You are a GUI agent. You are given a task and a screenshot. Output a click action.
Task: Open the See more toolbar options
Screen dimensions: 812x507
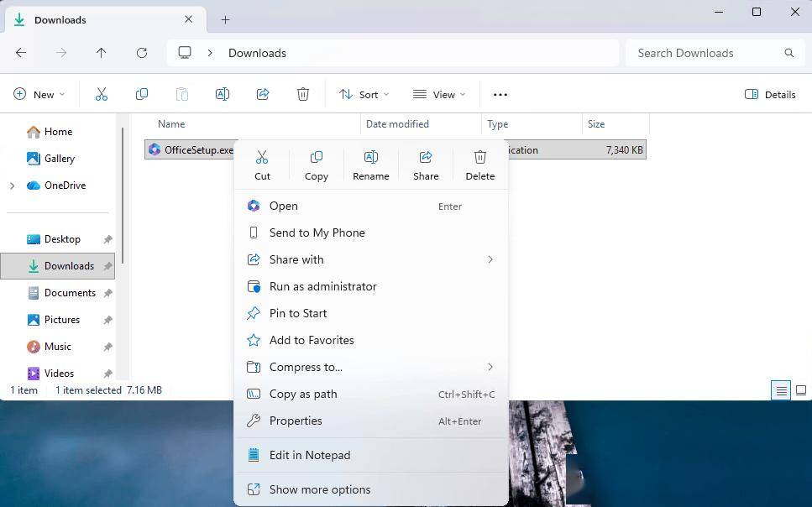500,95
